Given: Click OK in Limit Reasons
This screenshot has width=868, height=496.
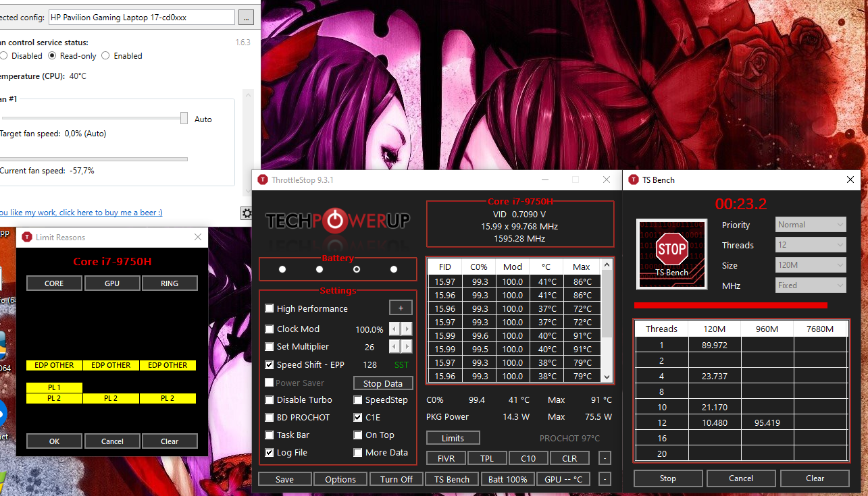Looking at the screenshot, I should [54, 441].
